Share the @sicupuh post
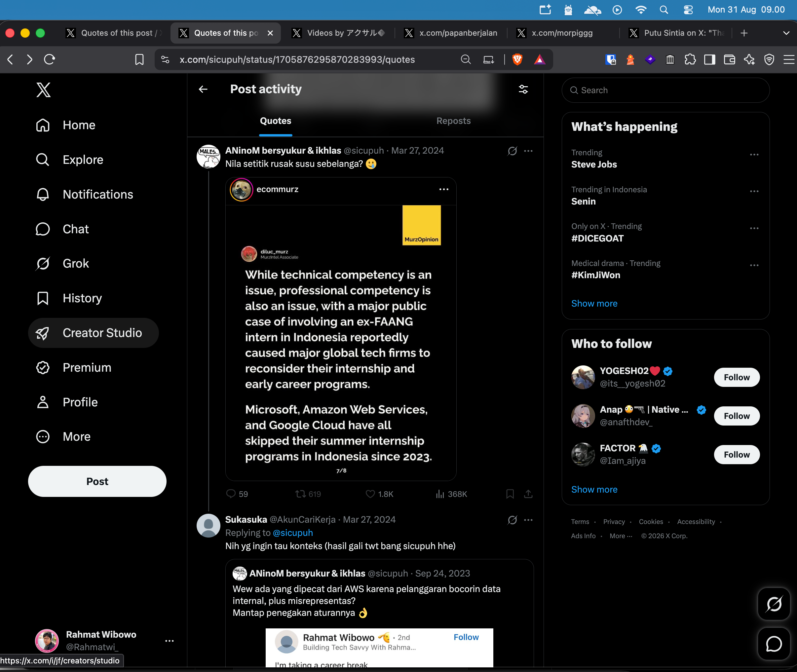The image size is (797, 672). [x=528, y=494]
